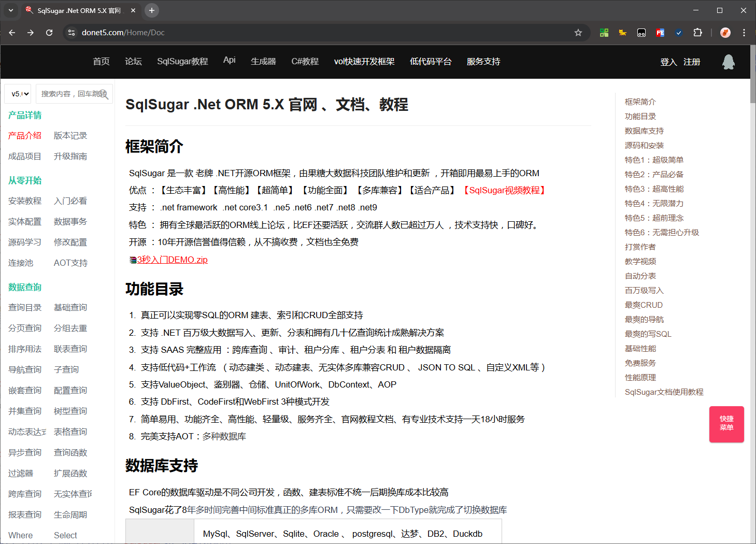Viewport: 756px width, 544px height.
Task: Open 联表查询 in the sidebar
Action: pyautogui.click(x=70, y=349)
